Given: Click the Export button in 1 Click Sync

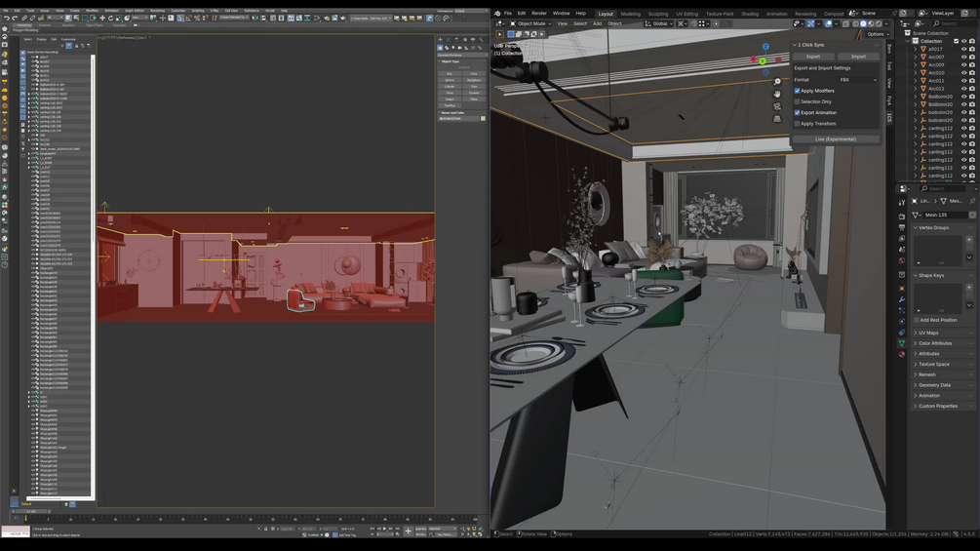Looking at the screenshot, I should (x=813, y=57).
